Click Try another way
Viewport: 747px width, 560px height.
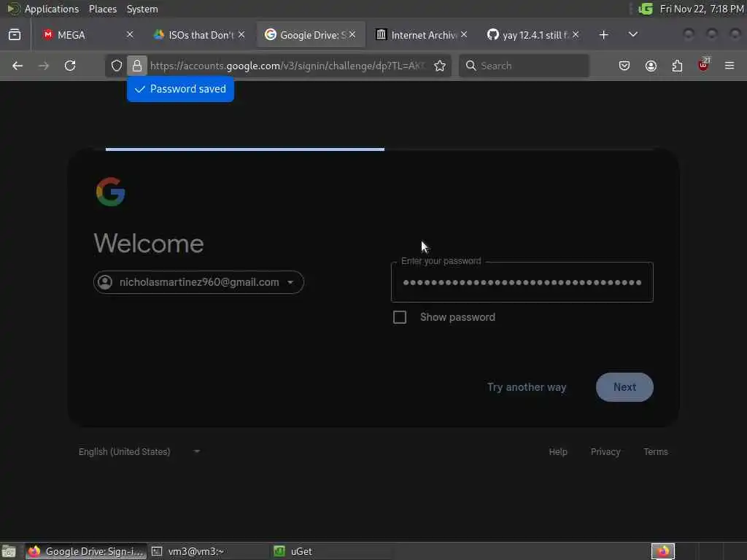coord(527,387)
